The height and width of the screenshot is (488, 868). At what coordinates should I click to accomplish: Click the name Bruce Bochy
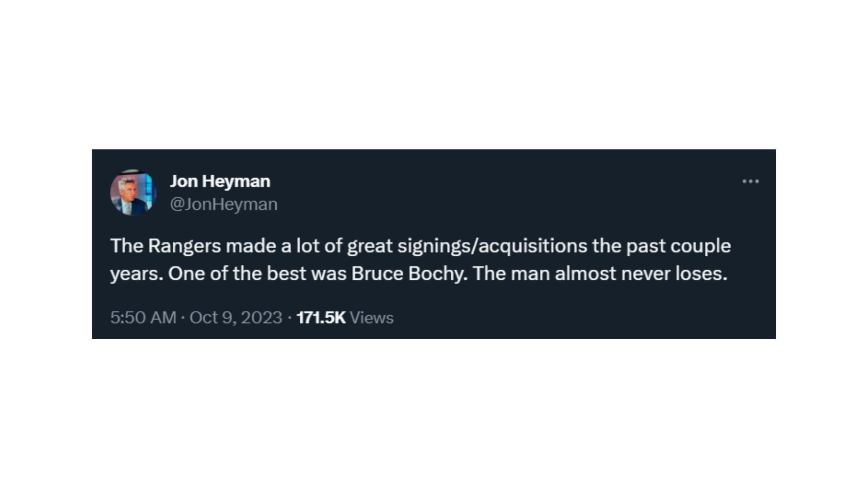tap(409, 274)
